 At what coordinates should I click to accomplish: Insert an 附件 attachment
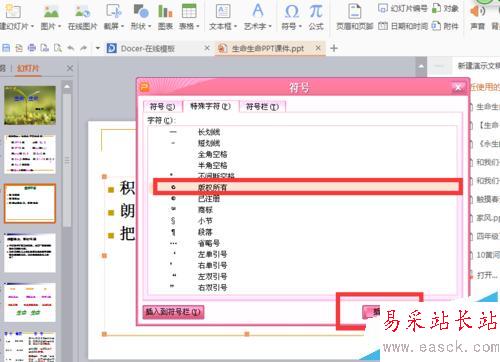pos(445,26)
